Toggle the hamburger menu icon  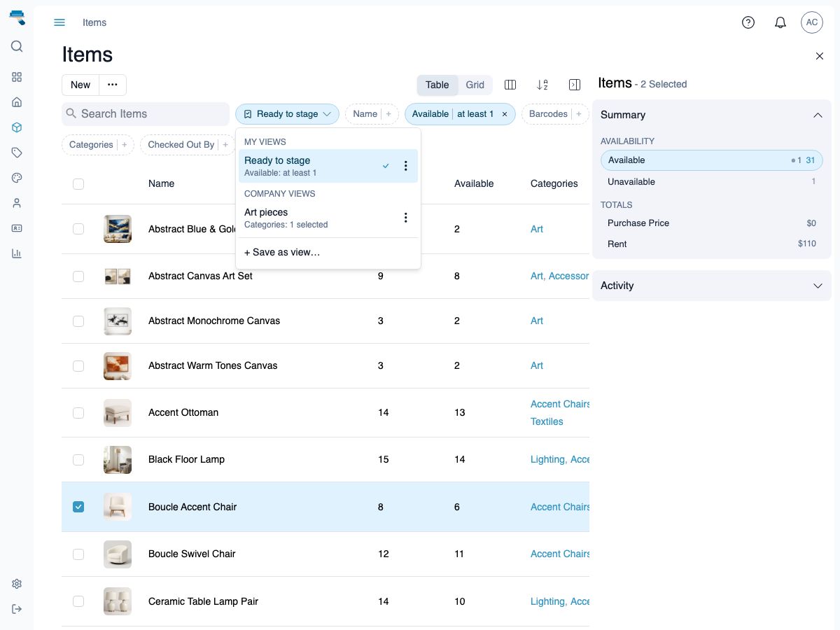pyautogui.click(x=59, y=22)
